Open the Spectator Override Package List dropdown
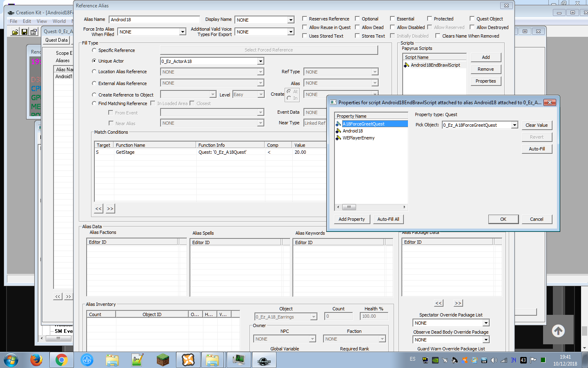Image resolution: width=588 pixels, height=368 pixels. [486, 323]
